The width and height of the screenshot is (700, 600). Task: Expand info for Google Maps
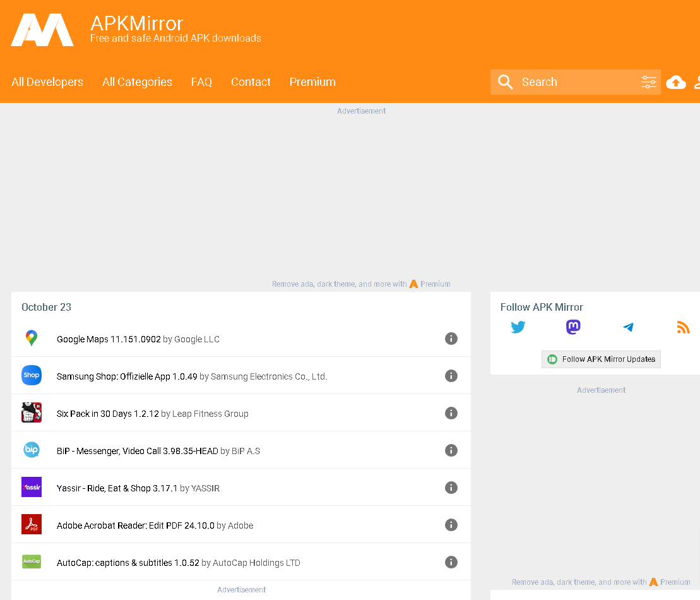click(451, 339)
